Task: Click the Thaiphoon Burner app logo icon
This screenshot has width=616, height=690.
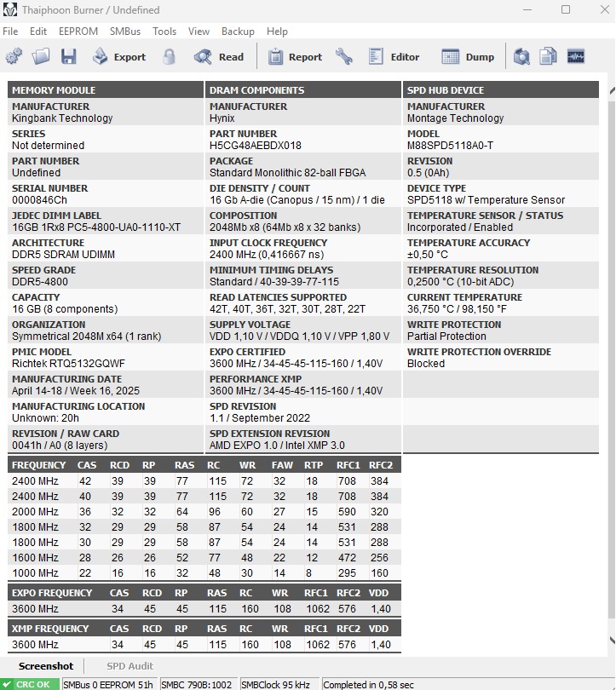Action: click(9, 9)
